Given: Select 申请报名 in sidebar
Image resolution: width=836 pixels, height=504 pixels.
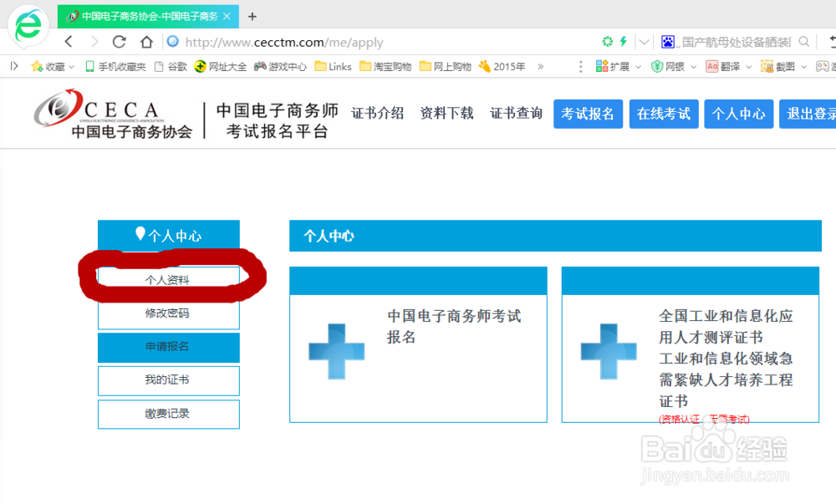Looking at the screenshot, I should tap(169, 347).
